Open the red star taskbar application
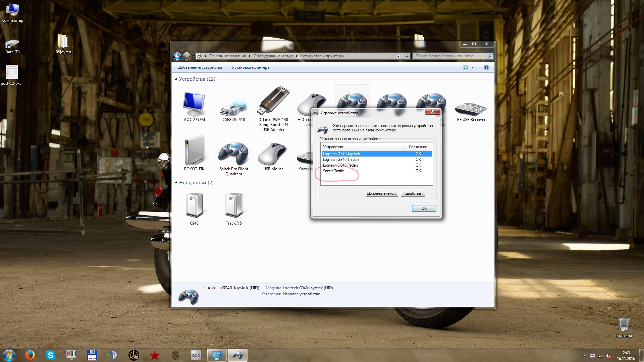644x362 pixels. [x=155, y=355]
